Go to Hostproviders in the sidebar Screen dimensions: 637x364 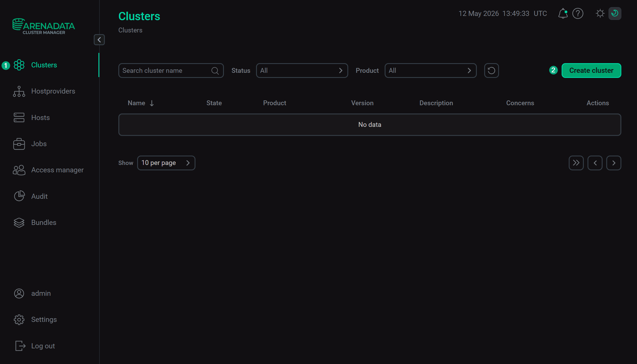[53, 91]
